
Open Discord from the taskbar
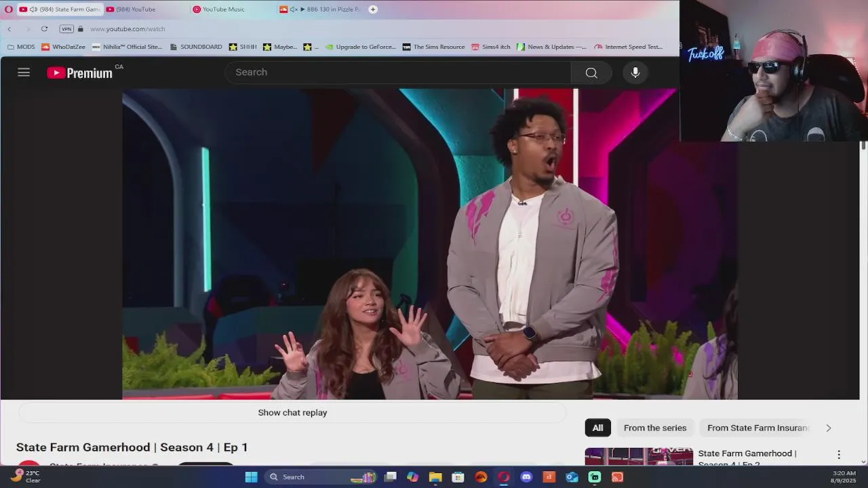point(526,477)
